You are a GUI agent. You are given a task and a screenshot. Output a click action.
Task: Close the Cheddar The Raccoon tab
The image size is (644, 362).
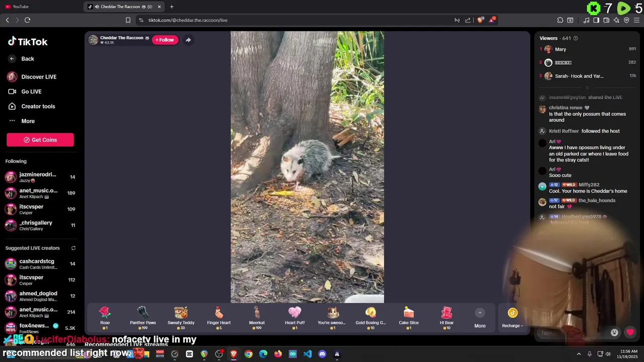[159, 7]
